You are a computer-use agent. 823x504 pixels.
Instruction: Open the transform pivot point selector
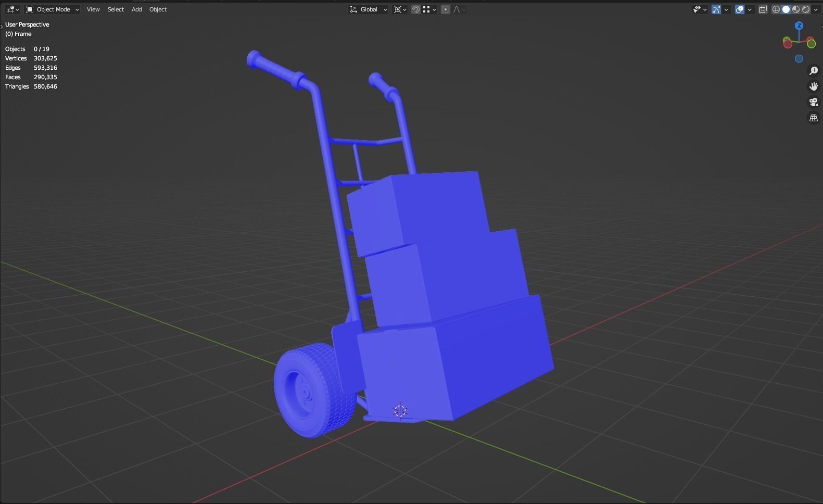click(x=400, y=9)
